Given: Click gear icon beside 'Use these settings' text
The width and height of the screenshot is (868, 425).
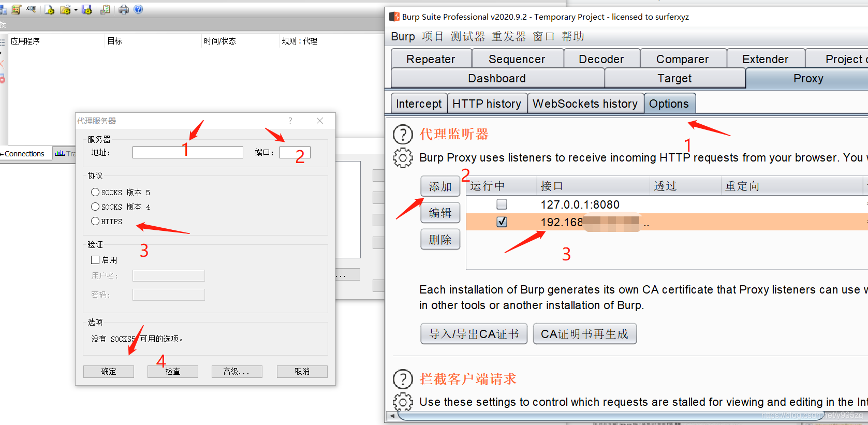Looking at the screenshot, I should coord(403,402).
